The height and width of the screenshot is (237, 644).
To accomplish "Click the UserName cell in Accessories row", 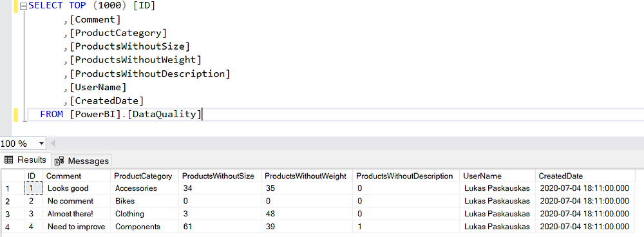I will (x=497, y=189).
